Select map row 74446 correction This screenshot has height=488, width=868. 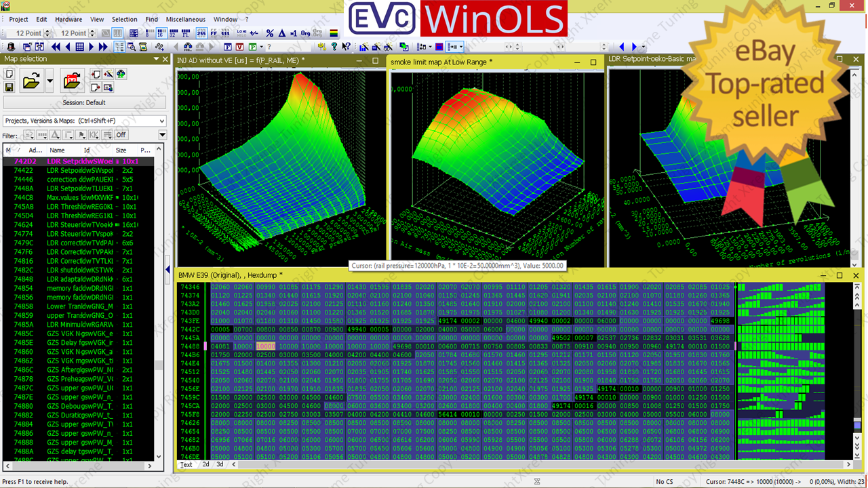78,180
